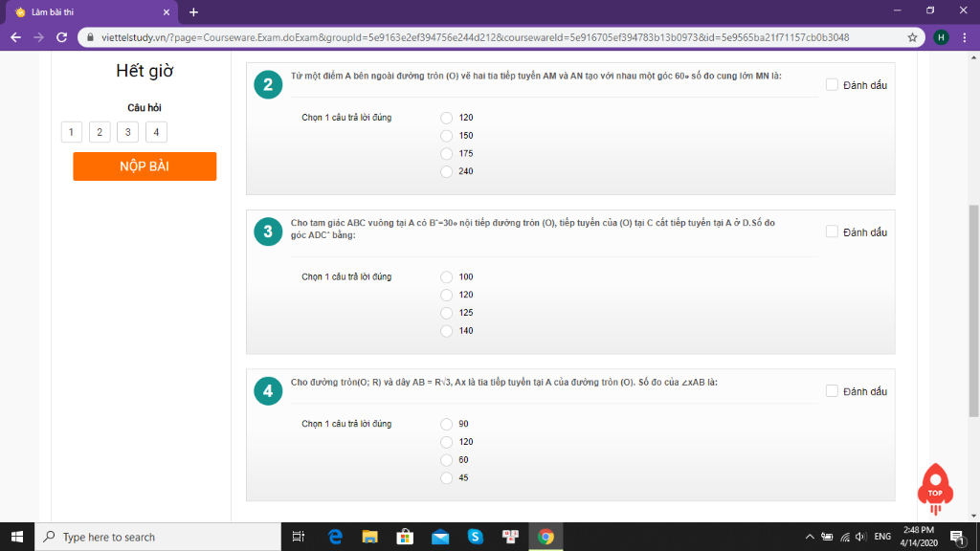
Task: Open the red-and-white app before the Chrome taskbar icon
Action: 510,537
